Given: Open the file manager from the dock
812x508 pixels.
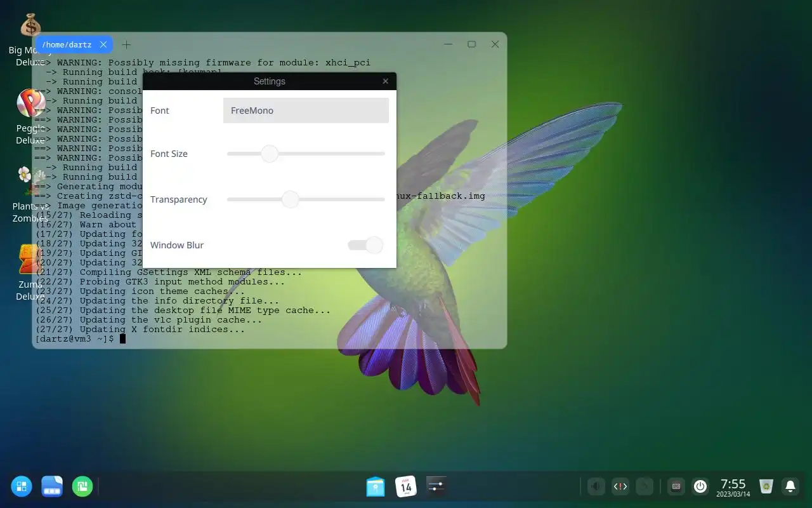Looking at the screenshot, I should (x=376, y=486).
